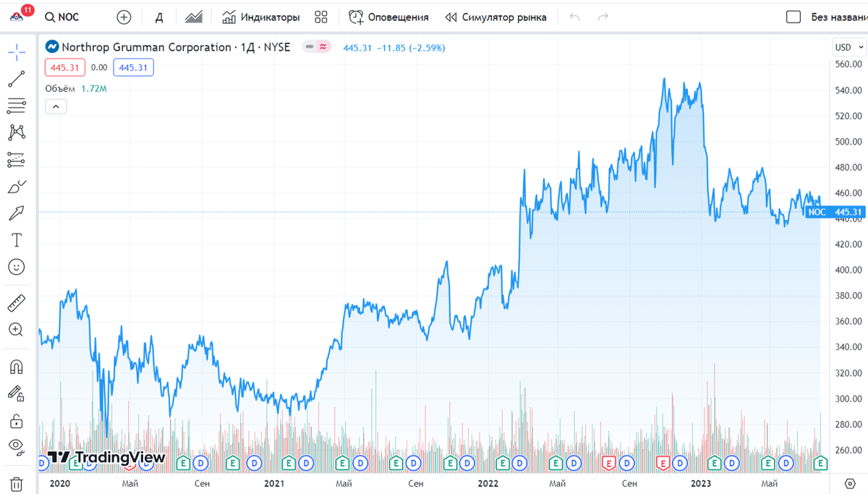The image size is (868, 494).
Task: Click the 1.72M volume value
Action: (x=94, y=88)
